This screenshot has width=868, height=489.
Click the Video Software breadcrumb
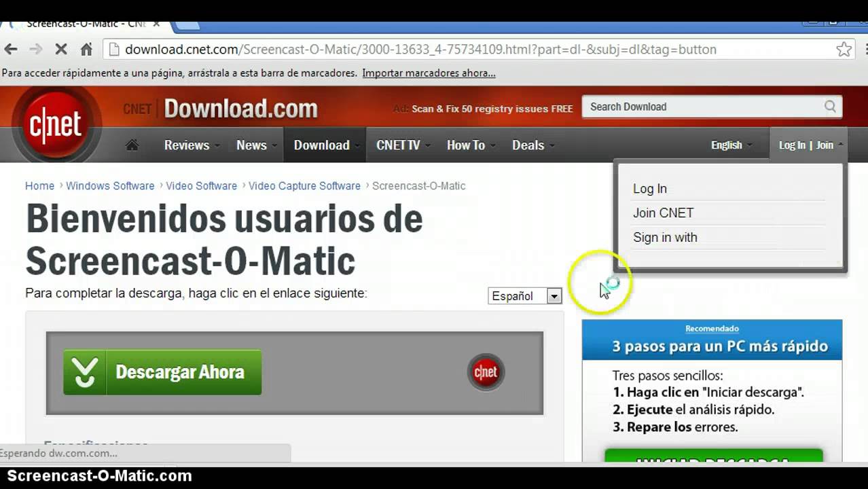coord(202,185)
